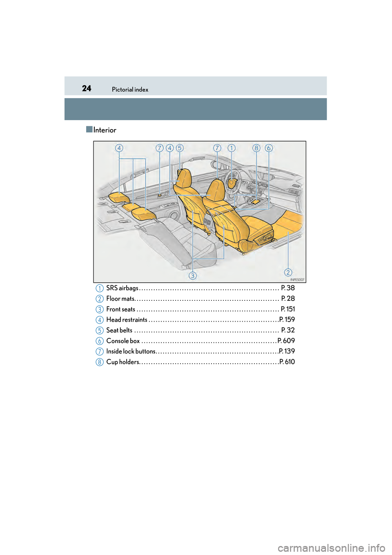Click circled number 2 in the list
Screen dimensions: 392x555
click(x=100, y=299)
